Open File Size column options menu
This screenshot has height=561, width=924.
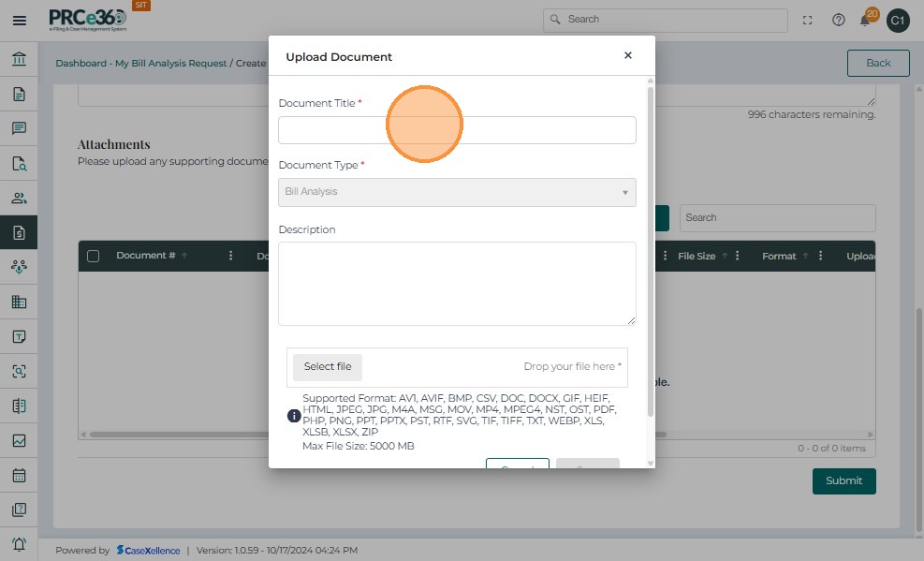[x=738, y=256]
